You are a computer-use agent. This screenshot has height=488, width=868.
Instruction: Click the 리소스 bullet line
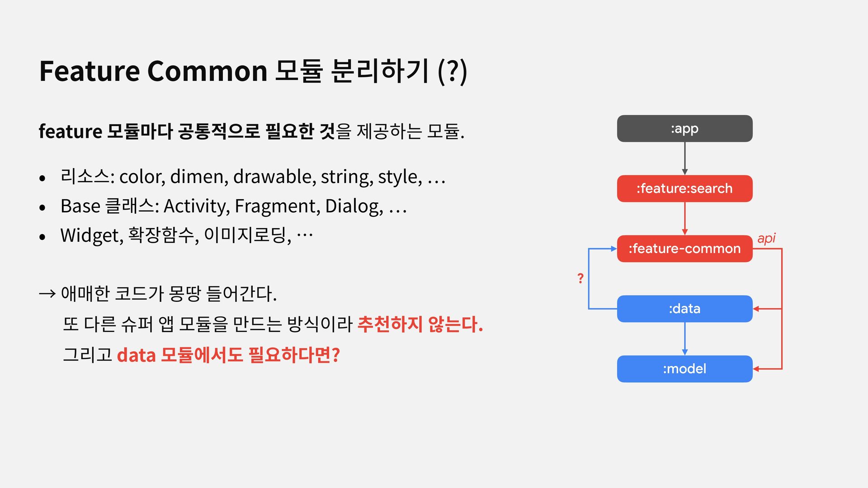pos(243,177)
